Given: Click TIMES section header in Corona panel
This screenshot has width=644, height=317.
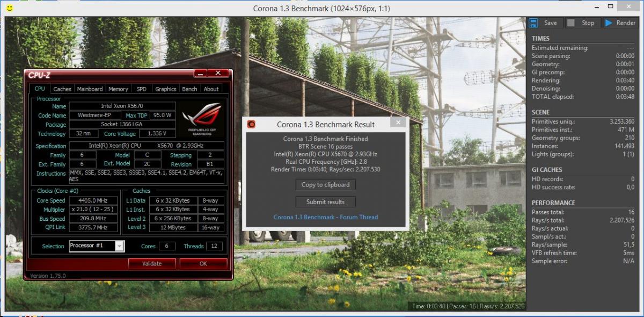Looking at the screenshot, I should pos(540,38).
